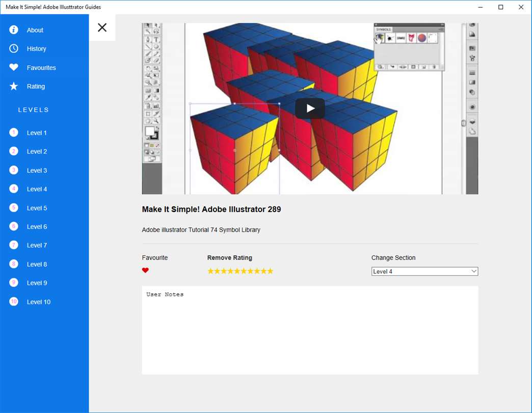Play the Symbol Library tutorial video
Image resolution: width=532 pixels, height=413 pixels.
[x=310, y=108]
